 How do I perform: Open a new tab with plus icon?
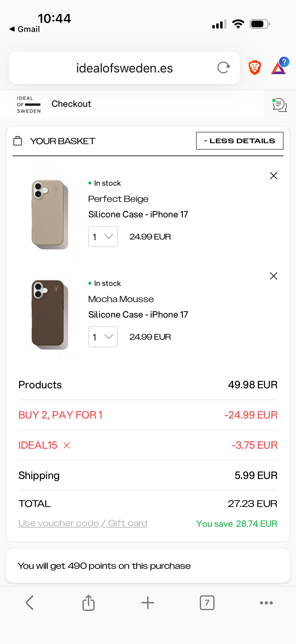148,603
